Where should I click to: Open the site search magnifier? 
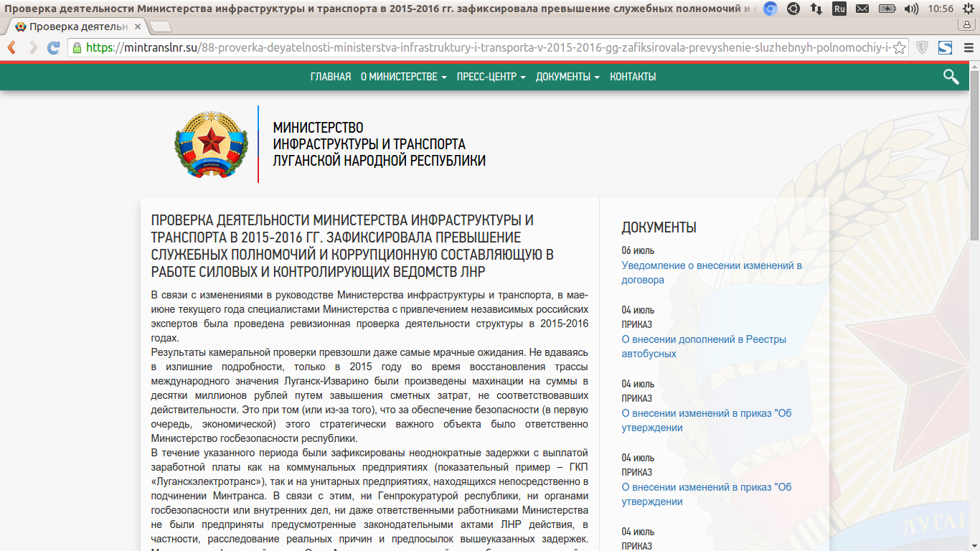(x=951, y=75)
